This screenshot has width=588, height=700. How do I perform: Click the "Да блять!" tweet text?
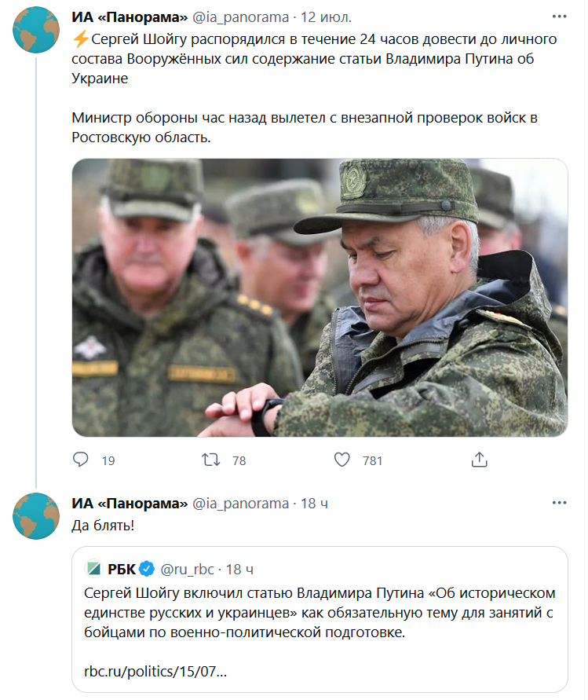[103, 525]
